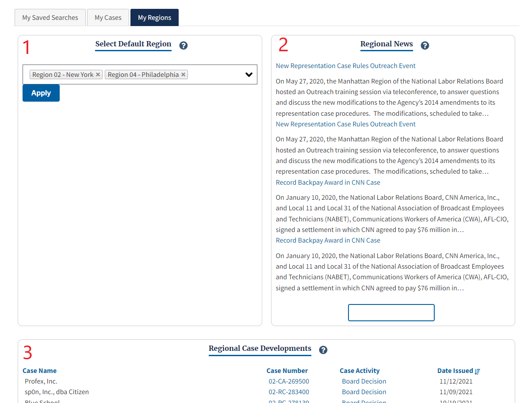Click empty button below Regional News list
This screenshot has height=403, width=532.
click(391, 312)
